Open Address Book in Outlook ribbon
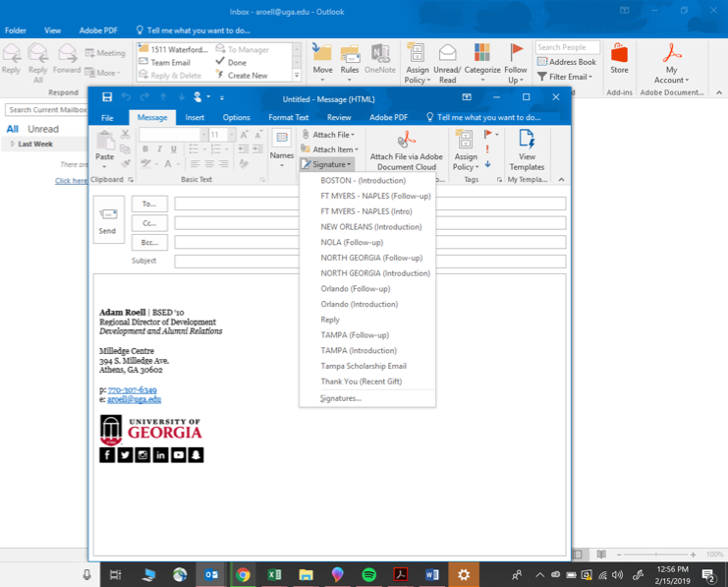Viewport: 728px width, 587px height. 567,62
